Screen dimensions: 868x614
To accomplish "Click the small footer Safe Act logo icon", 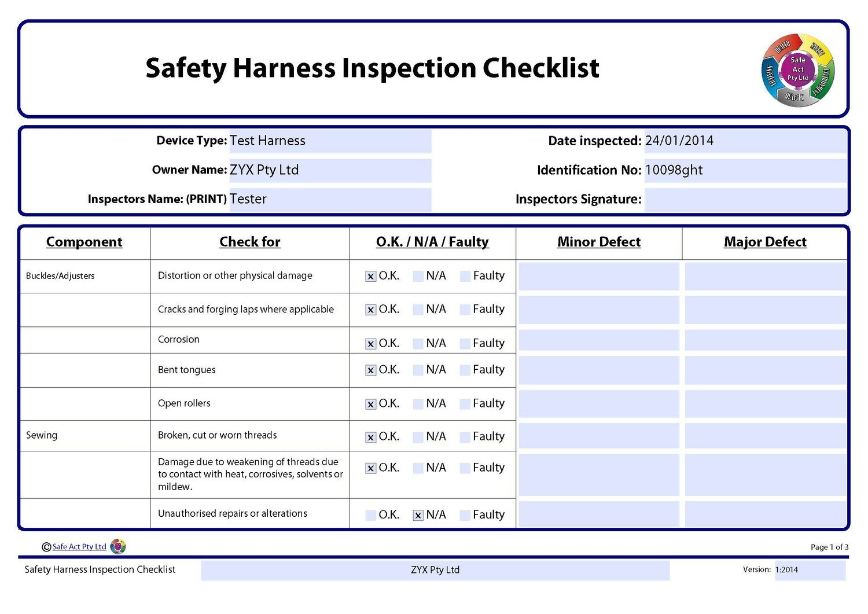I will (118, 546).
